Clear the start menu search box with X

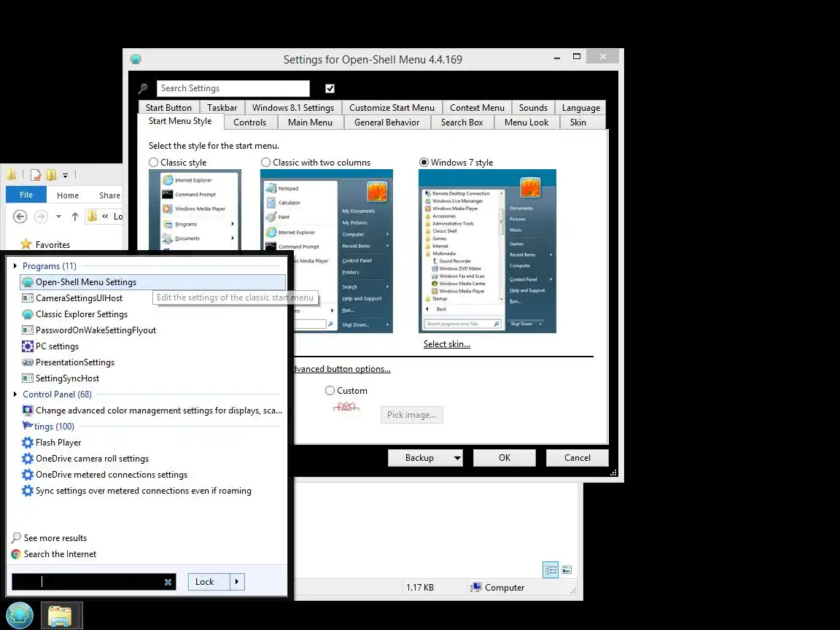click(x=168, y=583)
